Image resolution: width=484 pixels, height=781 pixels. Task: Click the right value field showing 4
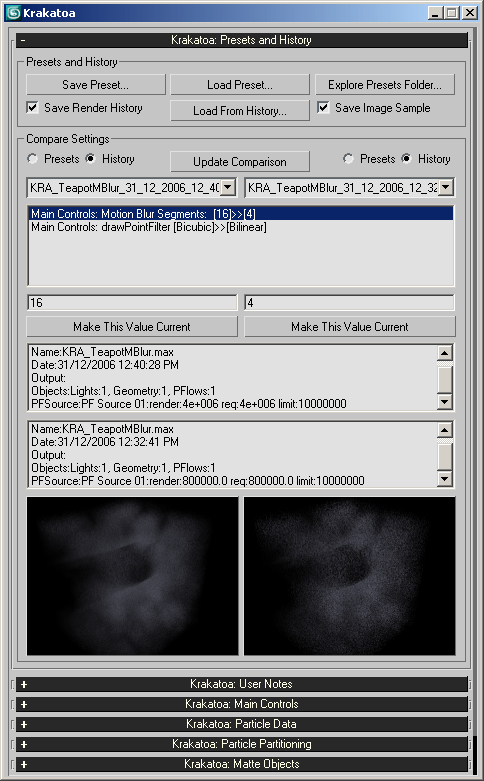(x=350, y=303)
